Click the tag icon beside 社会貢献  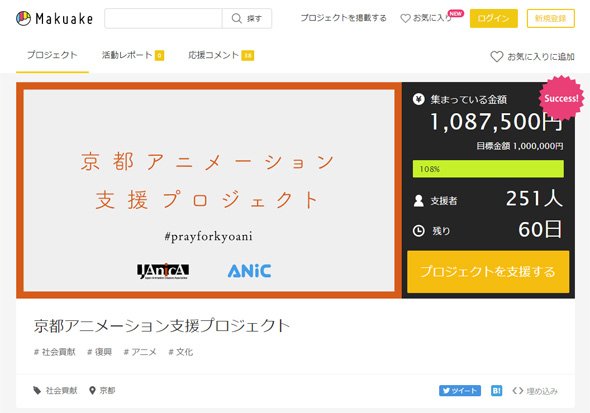37,390
